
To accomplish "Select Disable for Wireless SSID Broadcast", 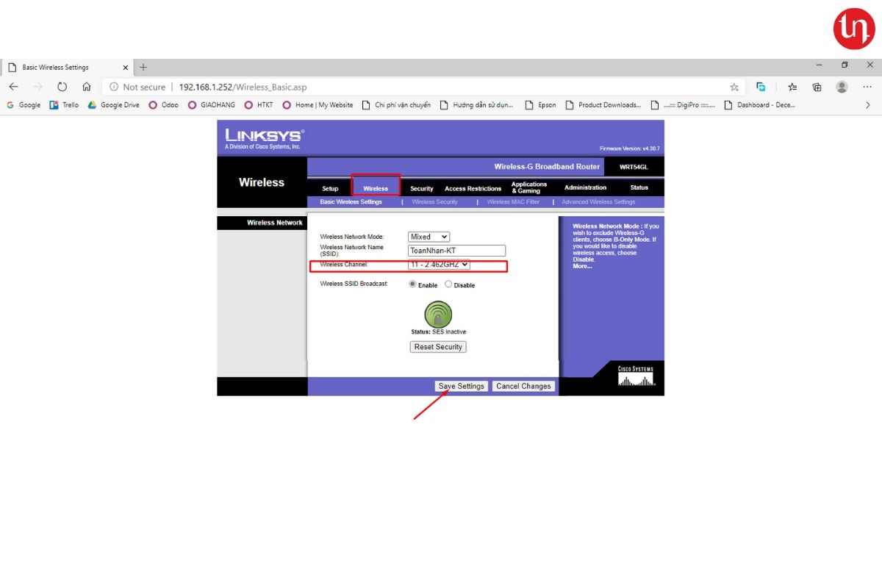I will [x=448, y=284].
